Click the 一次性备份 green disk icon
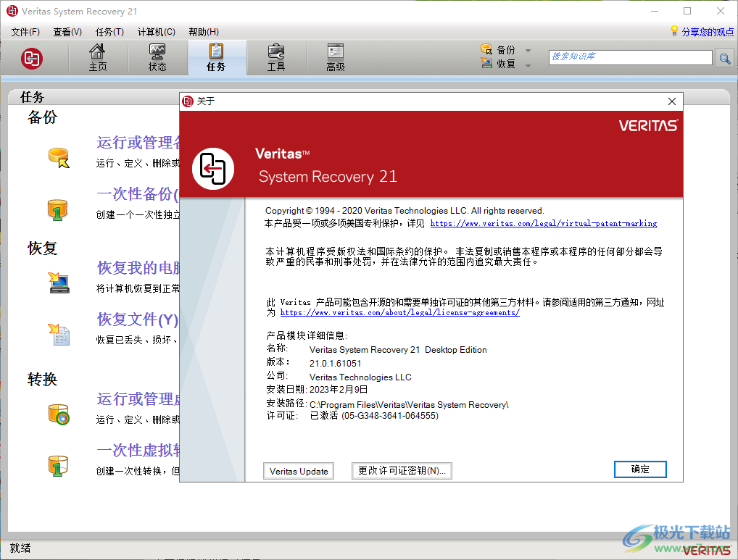This screenshot has height=560, width=738. [x=57, y=210]
